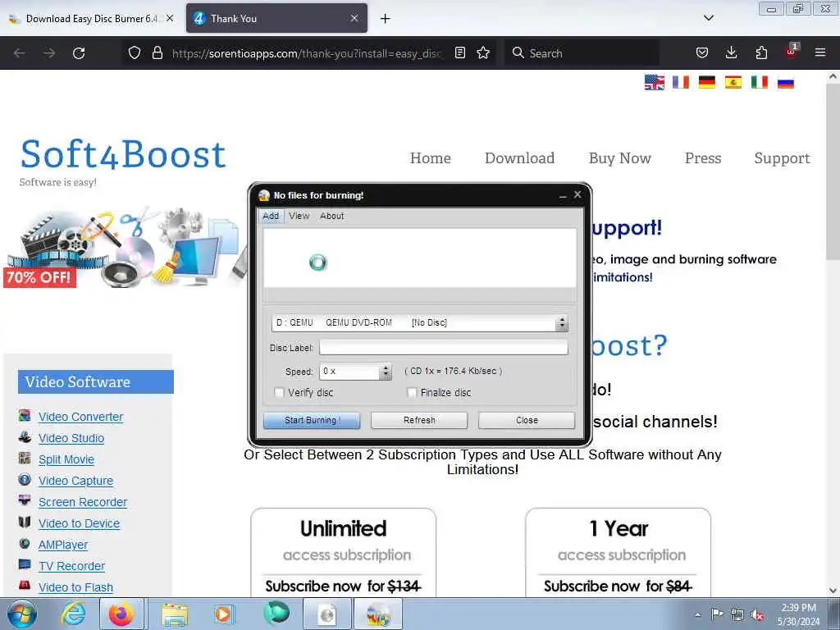Enable the Finalize disc checkbox
Viewport: 840px width, 630px height.
pos(412,393)
